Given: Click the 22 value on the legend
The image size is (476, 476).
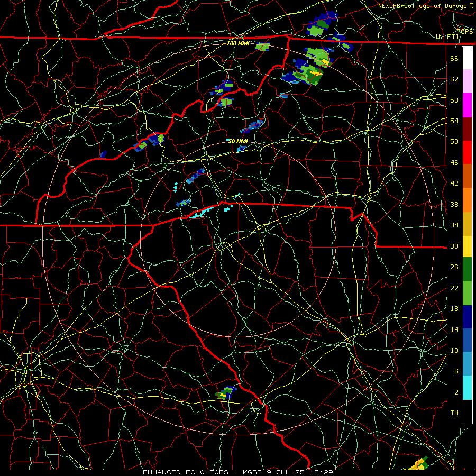Looking at the screenshot, I should click(454, 288).
